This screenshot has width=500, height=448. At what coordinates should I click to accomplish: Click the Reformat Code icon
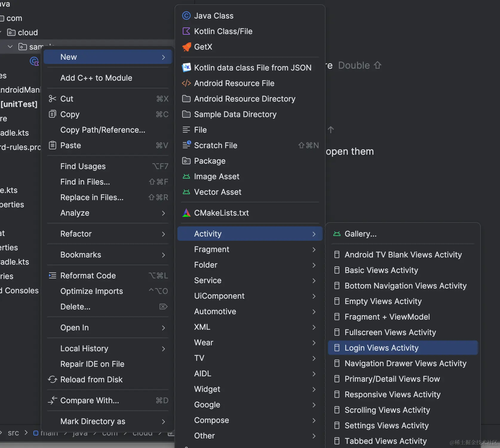(x=53, y=275)
